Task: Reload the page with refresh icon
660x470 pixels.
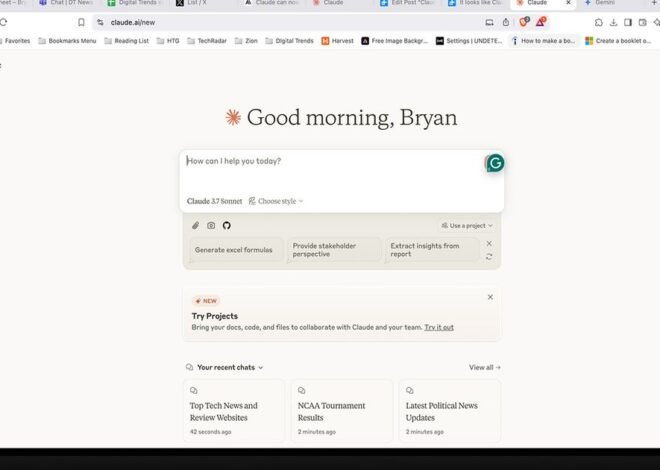Action: (3, 22)
